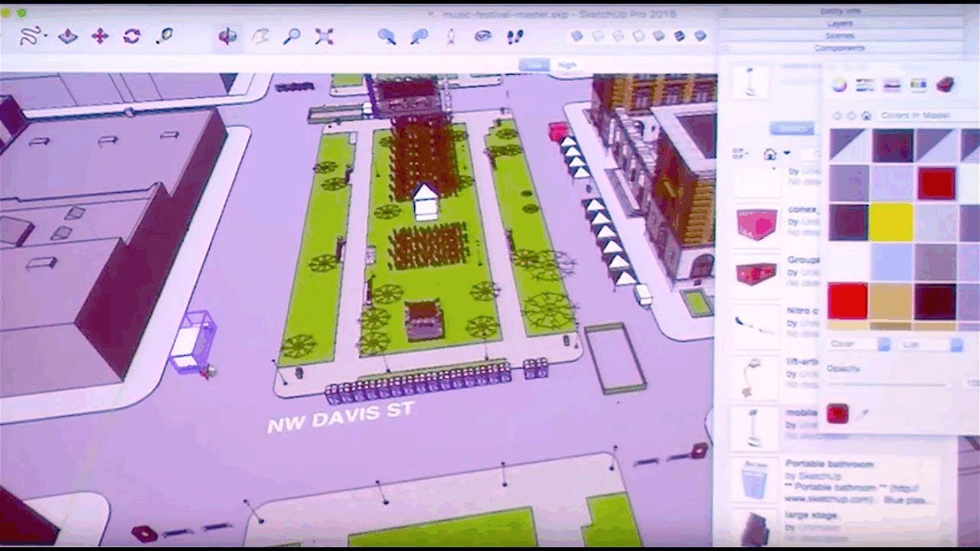
Task: Open the List dropdown in materials panel
Action: tap(955, 345)
